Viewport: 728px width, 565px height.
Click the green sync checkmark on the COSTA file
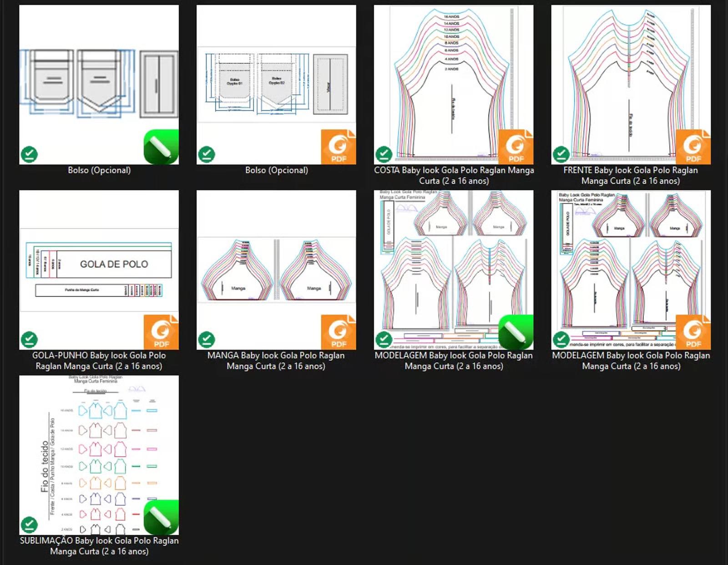(x=384, y=154)
